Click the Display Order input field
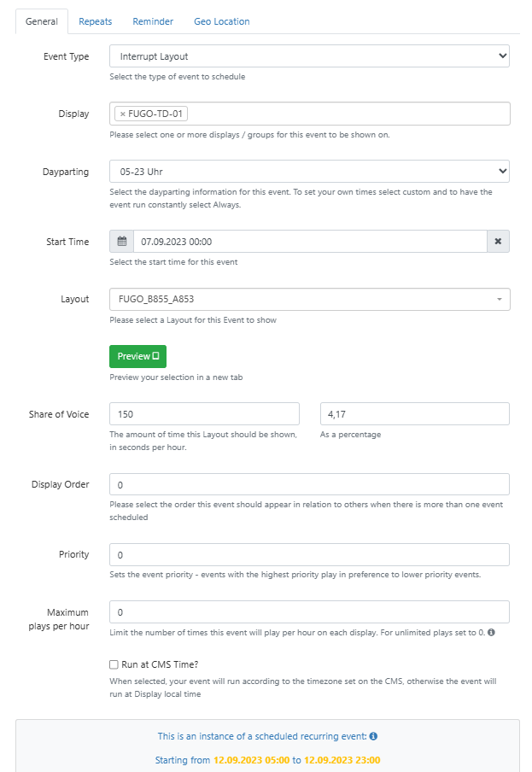The image size is (532, 772). click(x=310, y=484)
